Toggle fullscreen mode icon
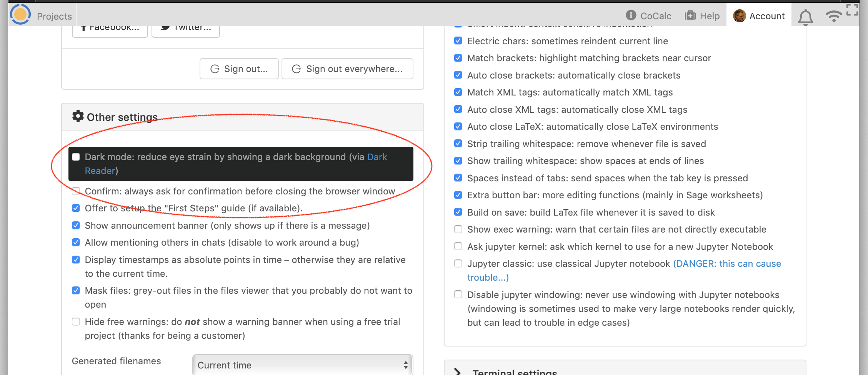The width and height of the screenshot is (868, 375). pos(852,10)
